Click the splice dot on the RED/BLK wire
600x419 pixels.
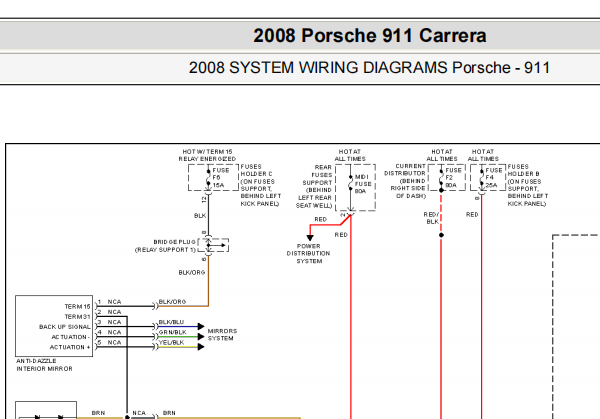441,235
